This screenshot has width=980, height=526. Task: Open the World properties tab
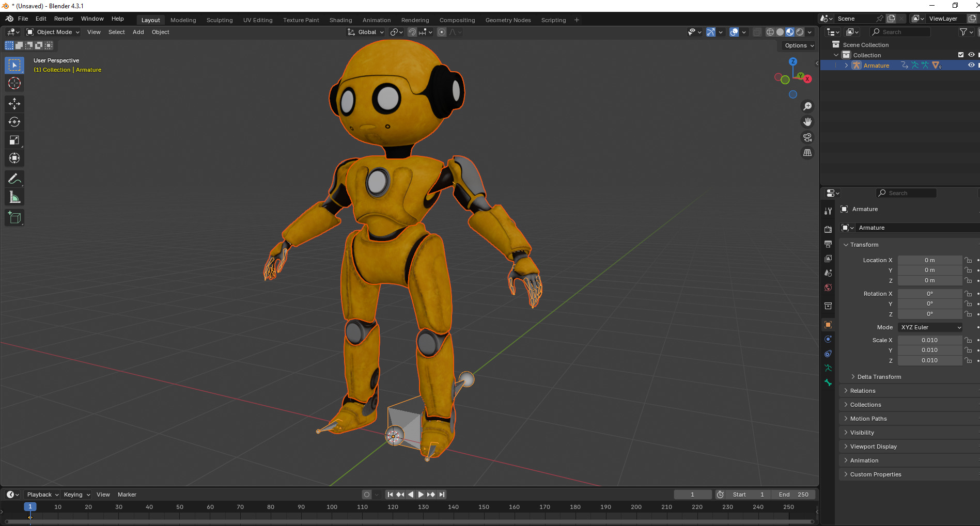pos(828,287)
